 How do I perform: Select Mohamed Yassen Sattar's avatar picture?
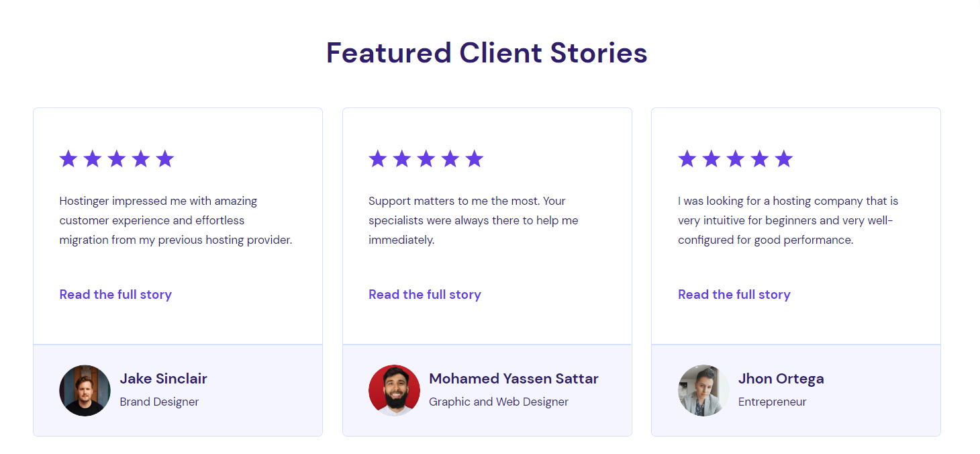(394, 390)
